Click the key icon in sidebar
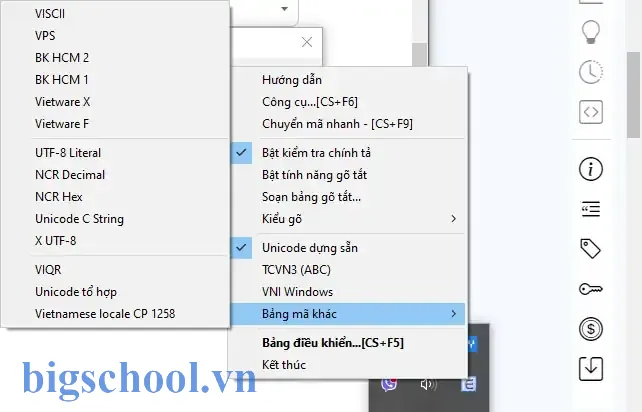The height and width of the screenshot is (412, 642). click(590, 289)
